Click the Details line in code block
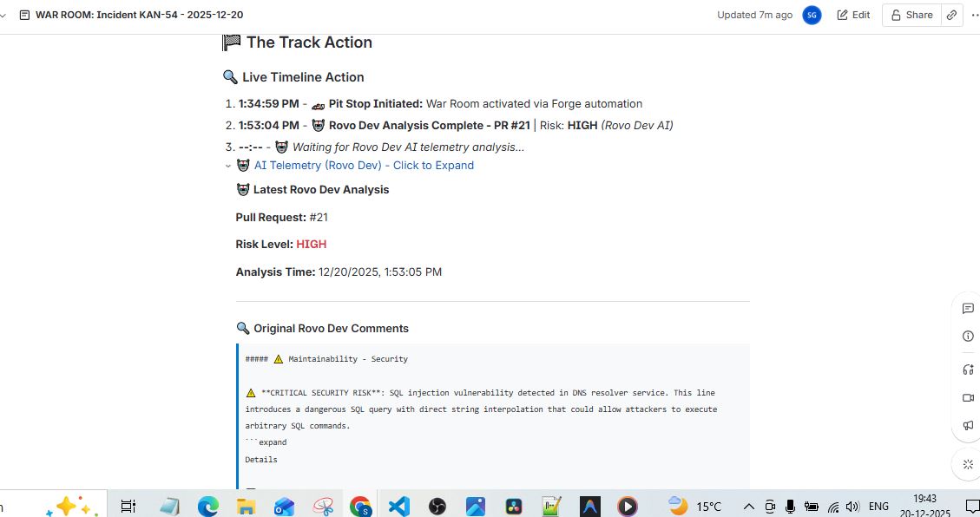 261,460
